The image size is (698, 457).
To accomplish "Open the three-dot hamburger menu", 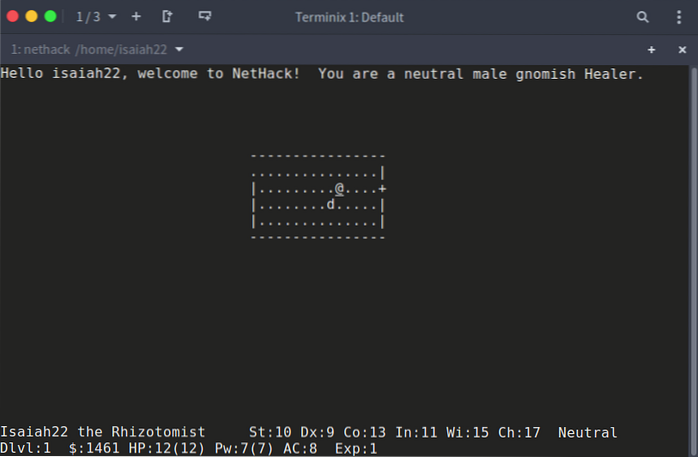I will coord(677,17).
